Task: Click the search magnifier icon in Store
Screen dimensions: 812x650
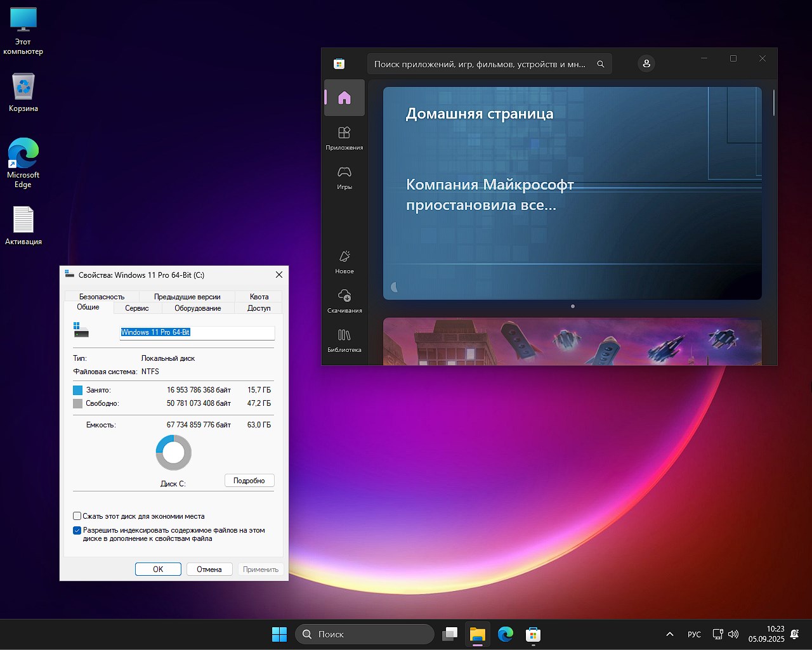Action: click(x=600, y=64)
